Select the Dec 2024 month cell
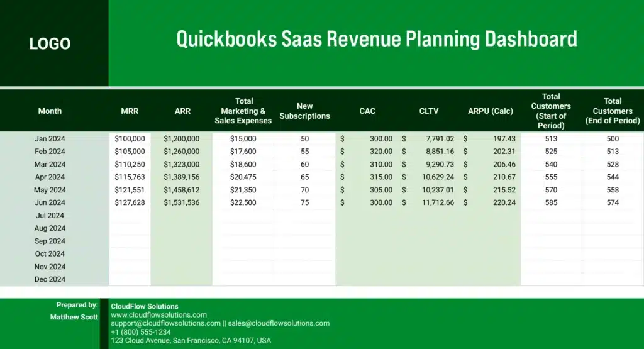 [x=50, y=279]
